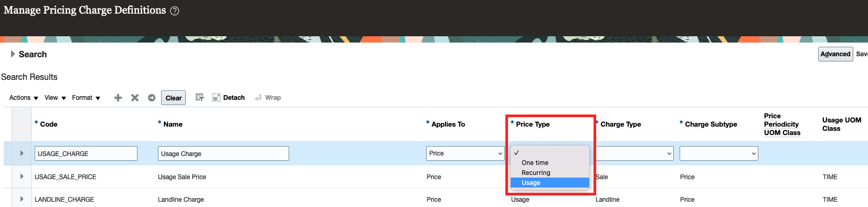
Task: Expand the LANDLINE_CHARGE row
Action: 22,199
